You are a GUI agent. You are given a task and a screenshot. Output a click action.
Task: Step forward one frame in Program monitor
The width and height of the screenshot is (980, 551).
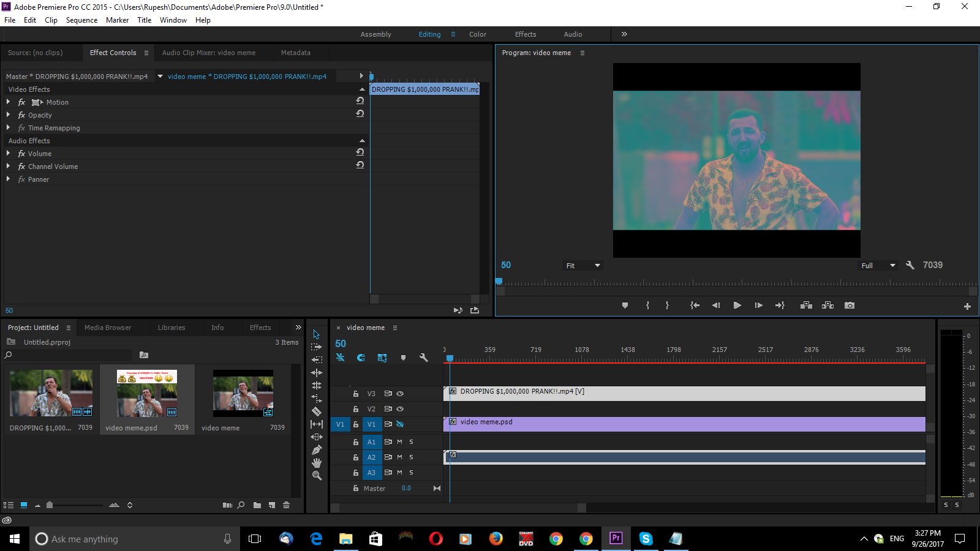pyautogui.click(x=758, y=305)
